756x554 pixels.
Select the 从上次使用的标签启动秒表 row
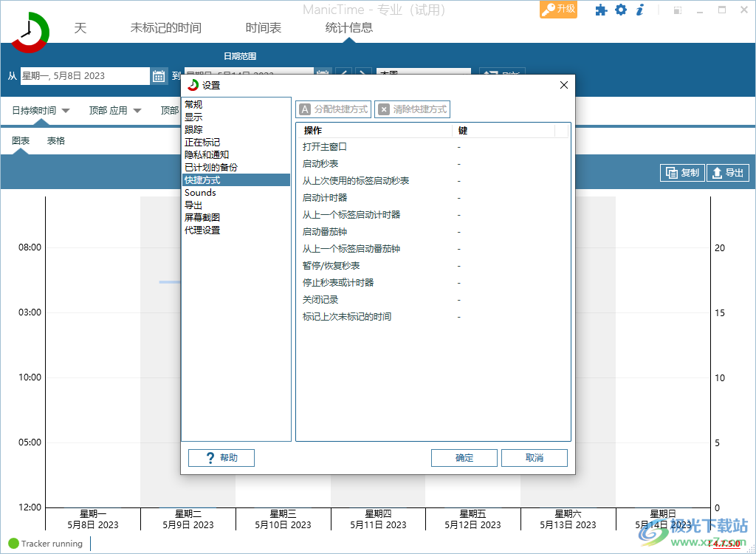pyautogui.click(x=433, y=180)
